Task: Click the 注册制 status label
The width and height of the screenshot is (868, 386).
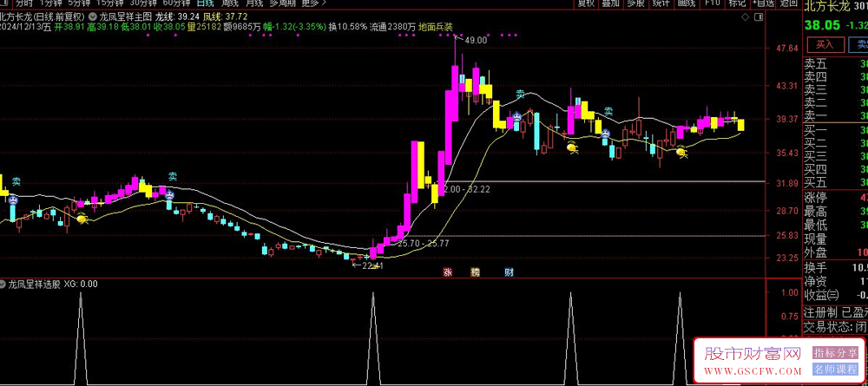Action: tap(820, 312)
